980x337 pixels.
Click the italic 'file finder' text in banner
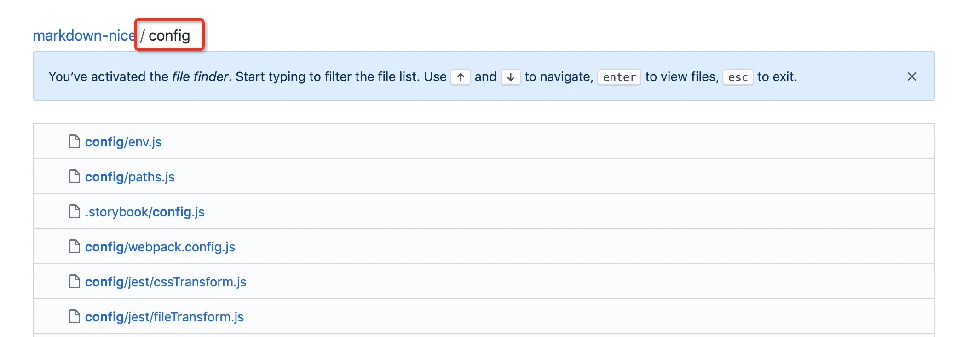(x=200, y=76)
